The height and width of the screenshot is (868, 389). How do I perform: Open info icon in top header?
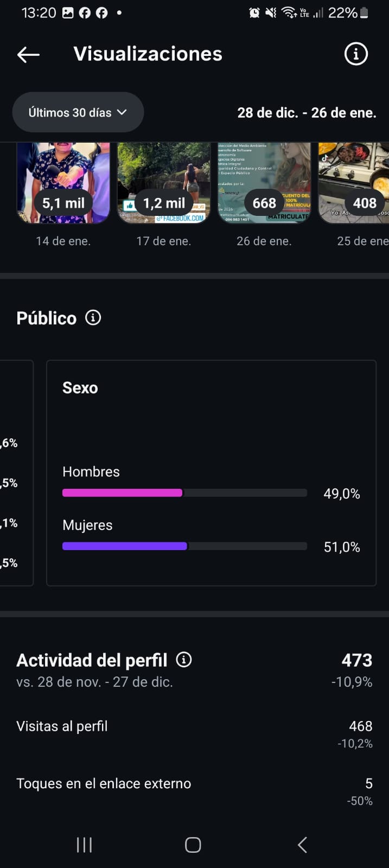(356, 54)
